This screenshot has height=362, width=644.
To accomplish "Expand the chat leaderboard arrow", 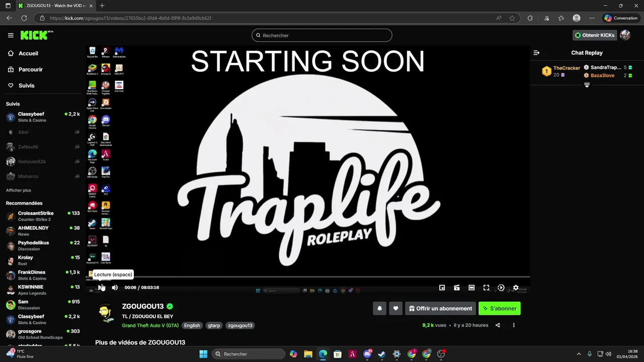I will pyautogui.click(x=587, y=85).
